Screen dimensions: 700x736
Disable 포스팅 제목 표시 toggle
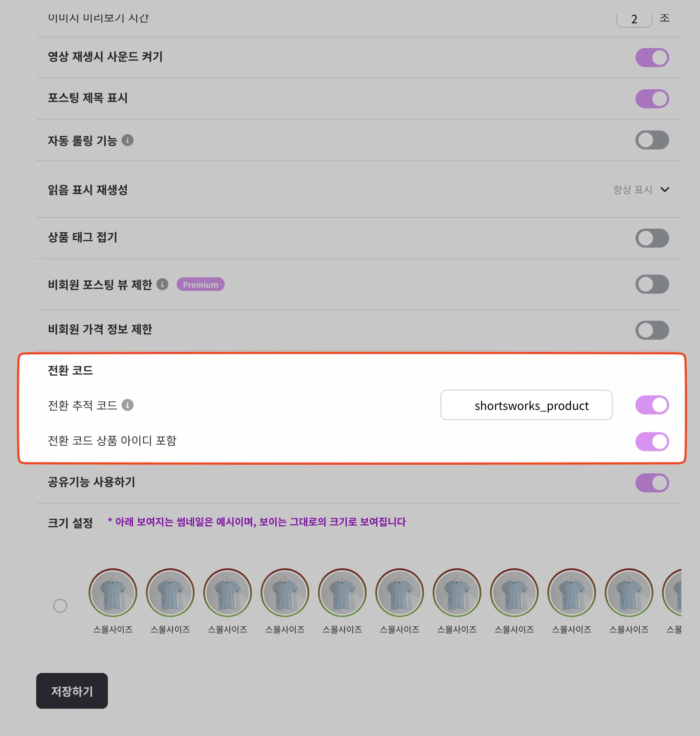tap(652, 99)
